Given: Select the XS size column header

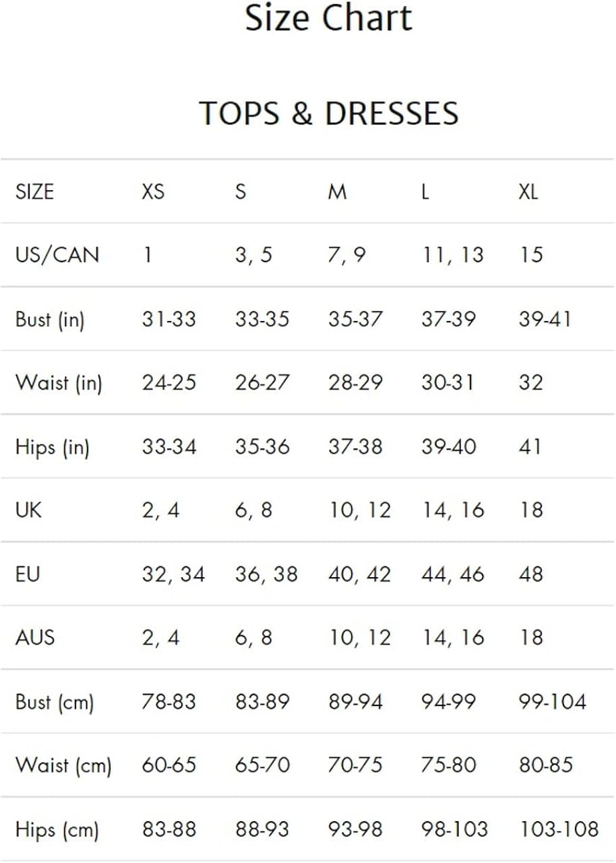Looking at the screenshot, I should [x=153, y=192].
